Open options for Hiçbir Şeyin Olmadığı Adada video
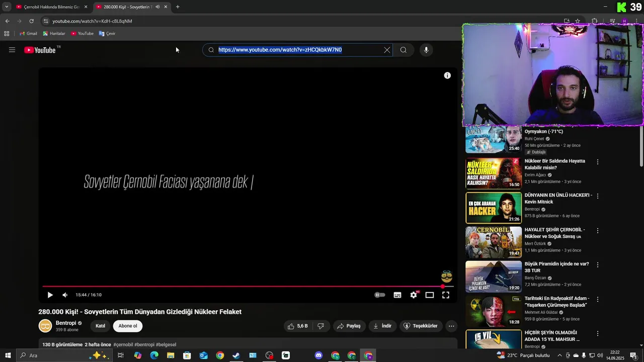This screenshot has width=644, height=362. [x=598, y=333]
